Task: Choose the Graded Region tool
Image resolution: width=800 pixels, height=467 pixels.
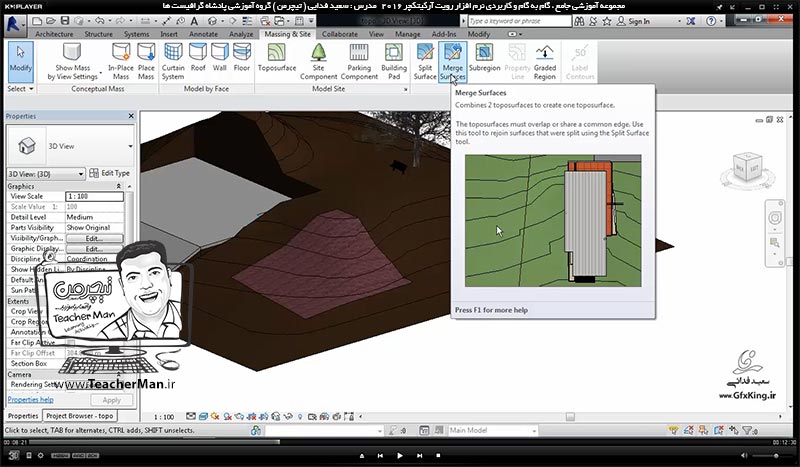Action: [545, 61]
